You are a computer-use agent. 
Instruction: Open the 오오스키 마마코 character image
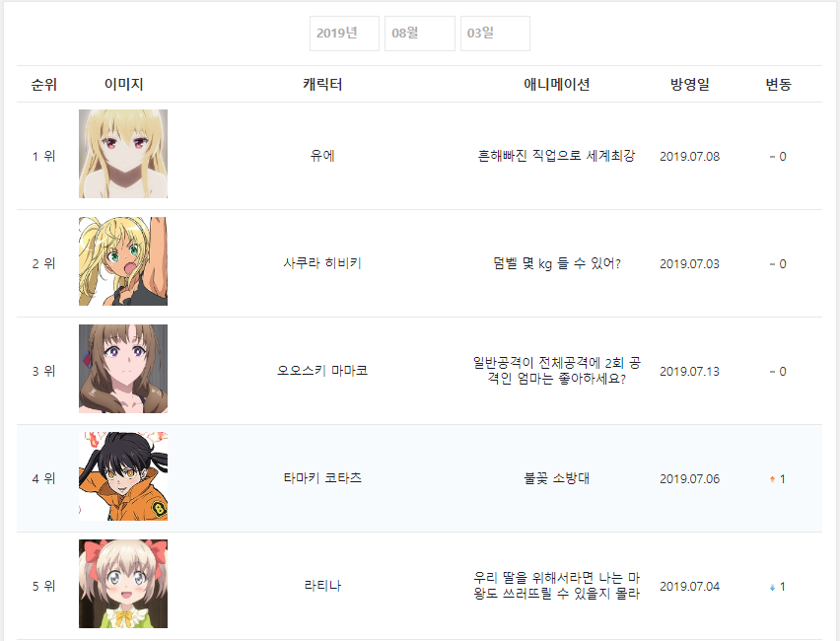[123, 369]
